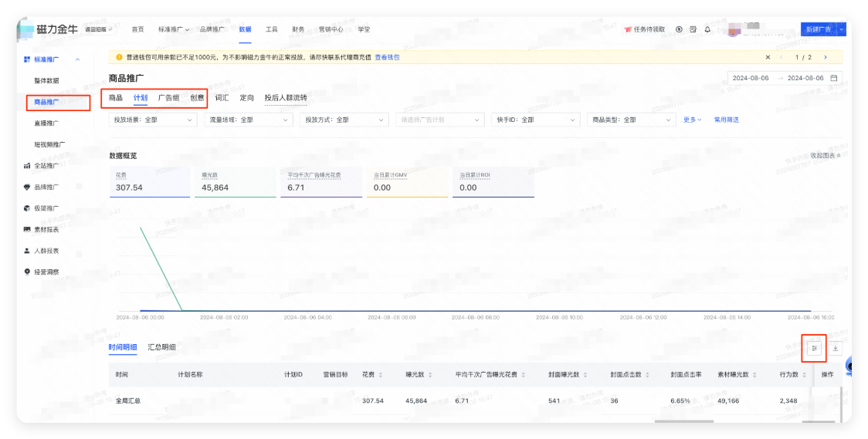Open the calendar icon in date range
This screenshot has width=868, height=439.
click(x=834, y=78)
